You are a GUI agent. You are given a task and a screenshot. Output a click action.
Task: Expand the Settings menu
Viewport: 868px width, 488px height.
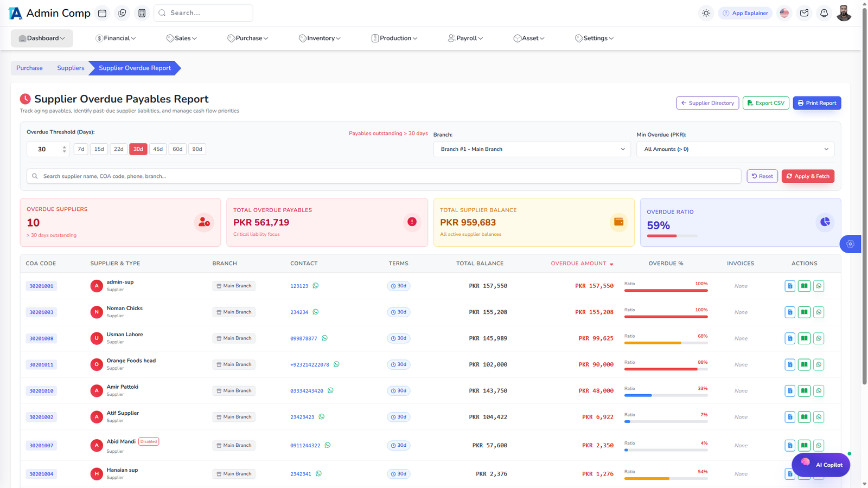(x=594, y=38)
